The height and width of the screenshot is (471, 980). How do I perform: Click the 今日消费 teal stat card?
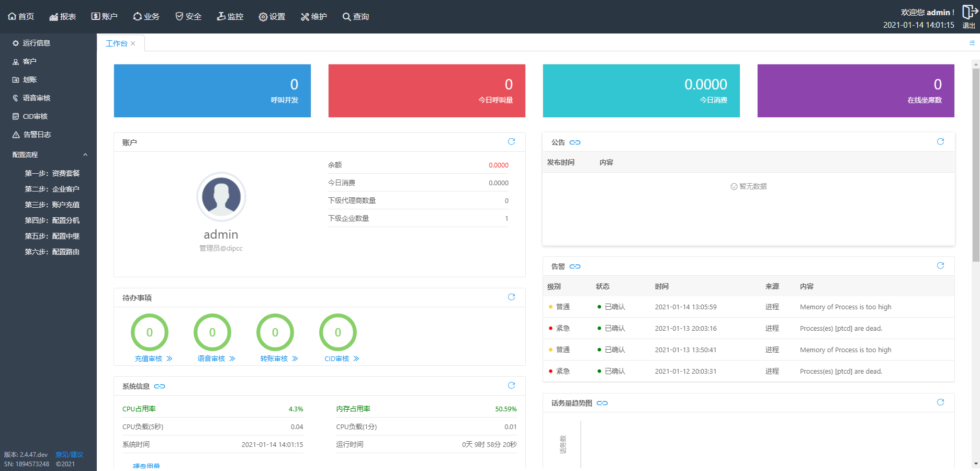(641, 91)
